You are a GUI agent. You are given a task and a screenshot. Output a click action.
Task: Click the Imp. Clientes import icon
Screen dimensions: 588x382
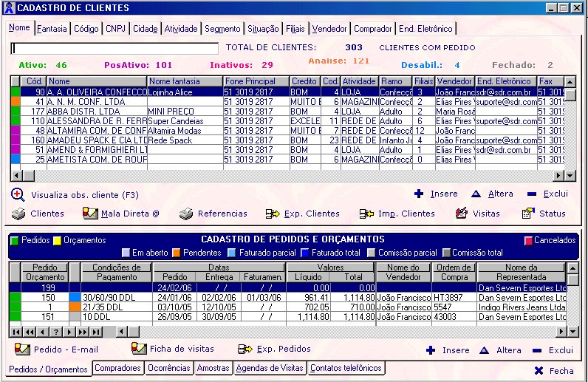point(366,214)
